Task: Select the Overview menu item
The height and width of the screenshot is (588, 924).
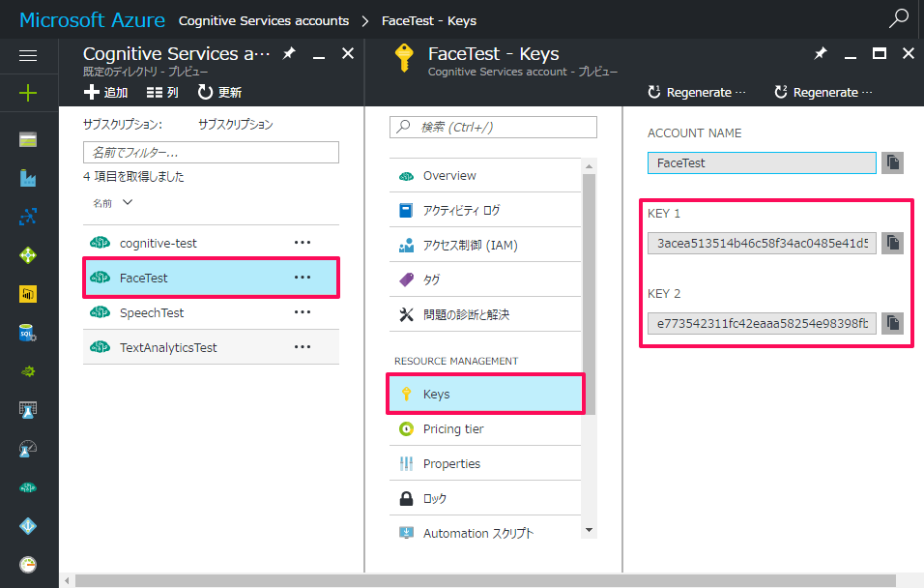Action: pyautogui.click(x=449, y=175)
